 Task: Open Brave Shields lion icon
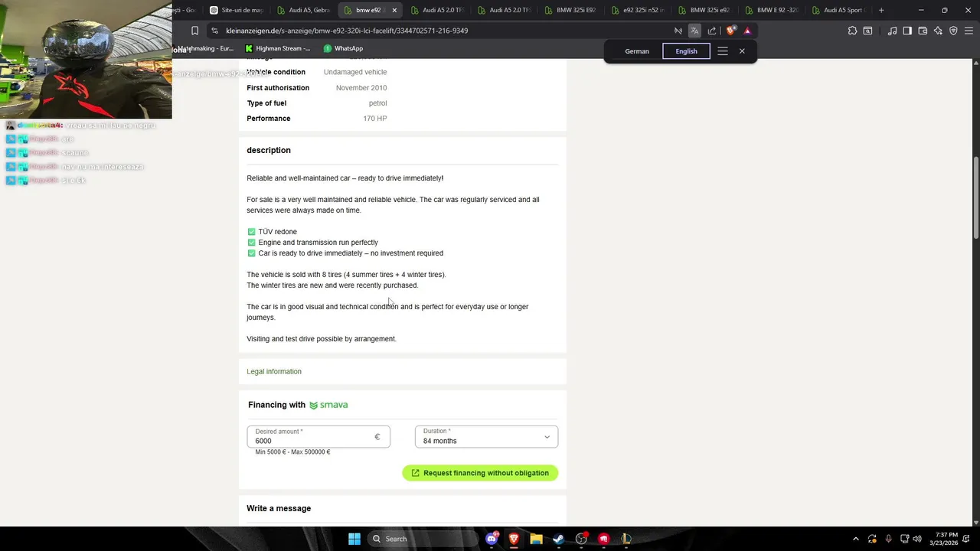[731, 31]
